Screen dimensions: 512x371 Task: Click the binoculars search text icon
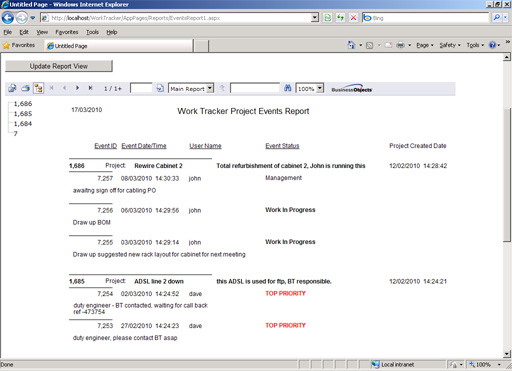pyautogui.click(x=288, y=88)
